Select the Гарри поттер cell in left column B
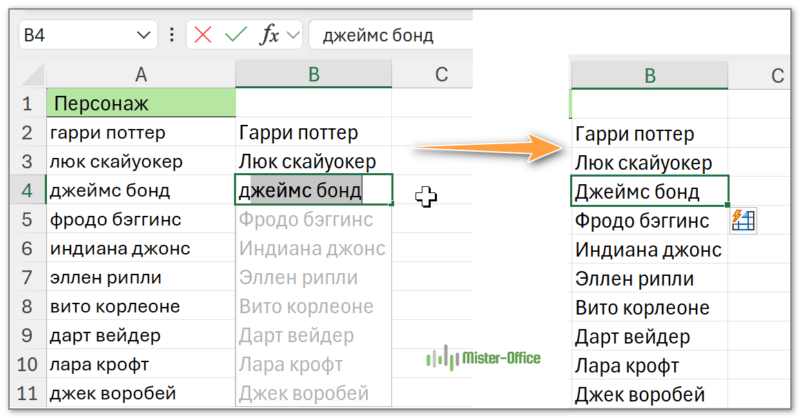Screen dimensions: 800x418 pyautogui.click(x=314, y=132)
